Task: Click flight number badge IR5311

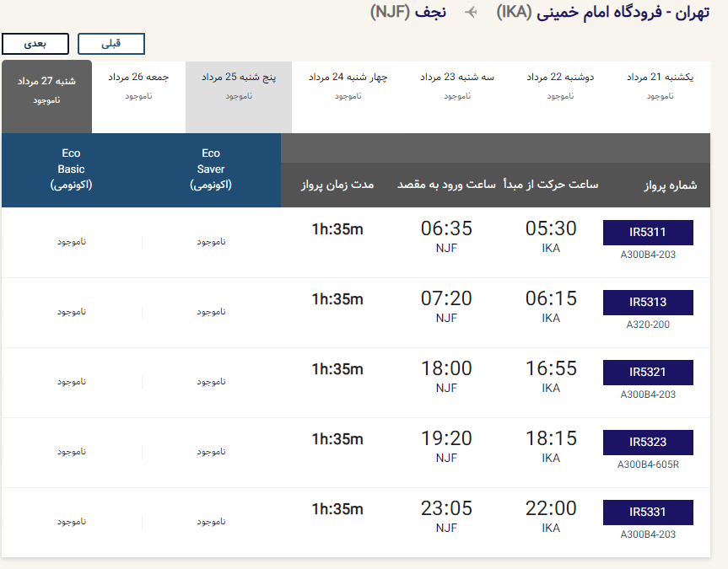Action: (x=648, y=232)
